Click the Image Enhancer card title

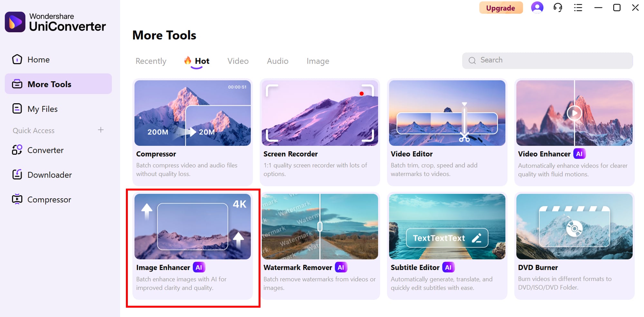coord(163,268)
